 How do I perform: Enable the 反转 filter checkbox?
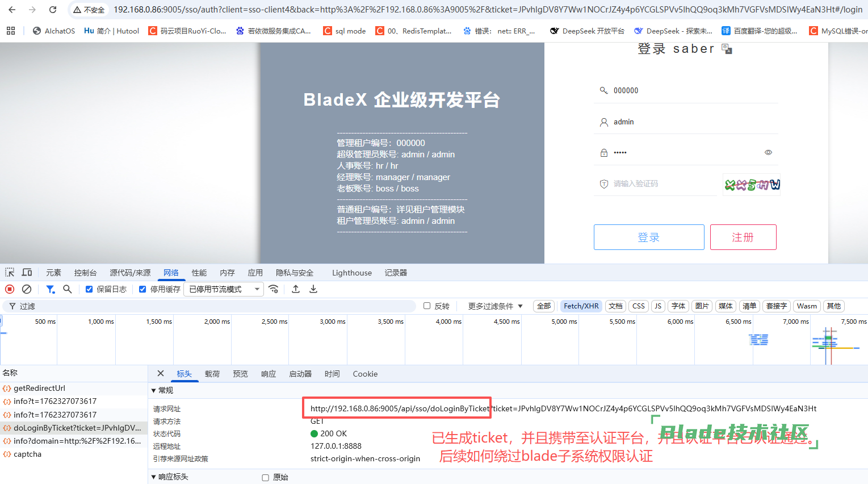427,306
